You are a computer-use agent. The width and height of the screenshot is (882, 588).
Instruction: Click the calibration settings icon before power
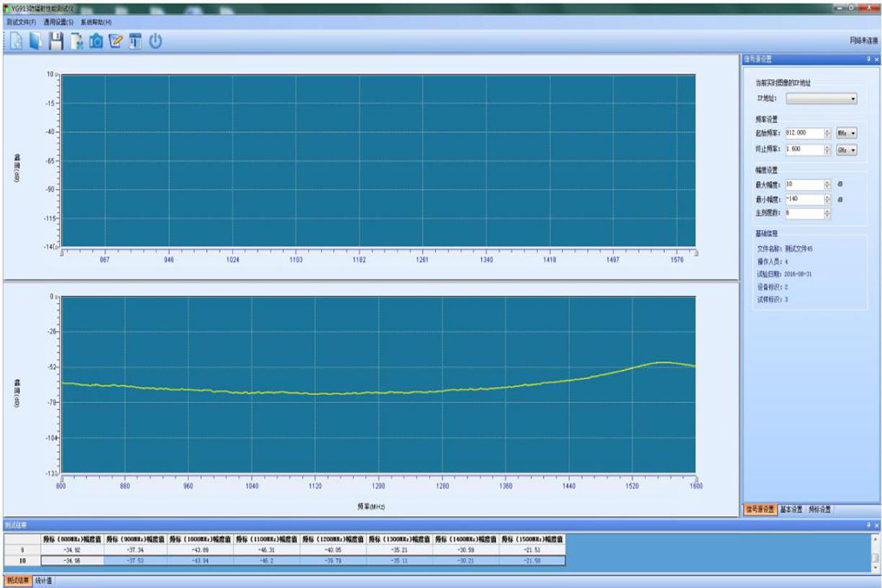(x=135, y=41)
